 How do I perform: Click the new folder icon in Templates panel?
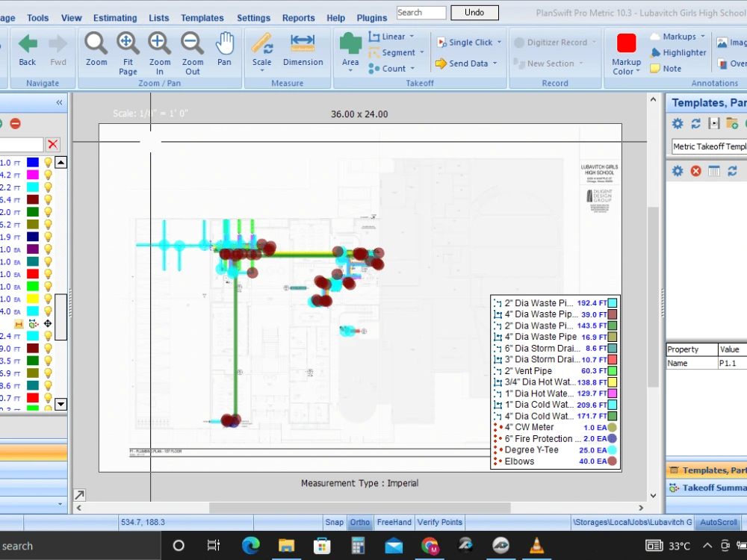pyautogui.click(x=732, y=124)
